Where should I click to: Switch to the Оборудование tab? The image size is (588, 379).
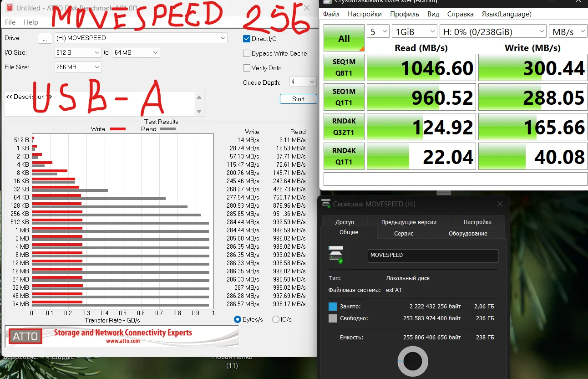click(x=468, y=233)
